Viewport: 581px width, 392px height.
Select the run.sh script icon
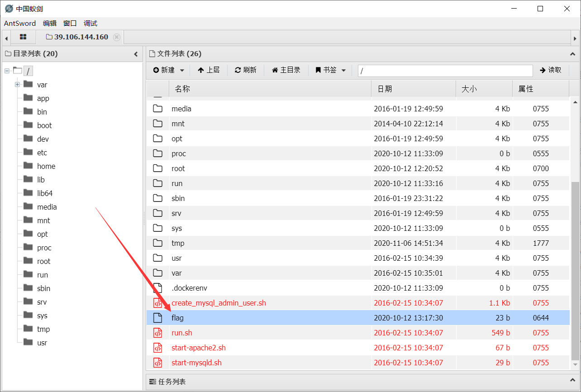[157, 333]
